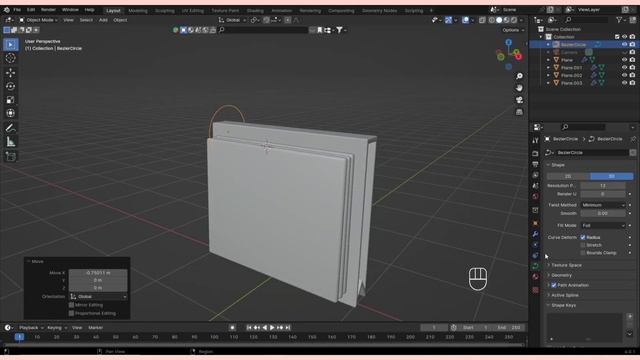Open the Twist Method dropdown
The width and height of the screenshot is (640, 360).
pos(603,205)
